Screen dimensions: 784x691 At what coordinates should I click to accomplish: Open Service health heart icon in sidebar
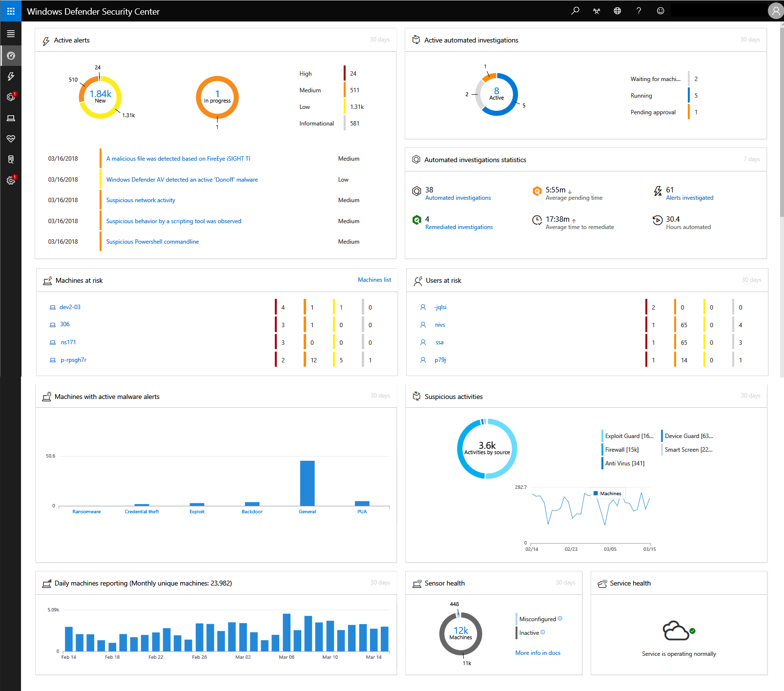(11, 139)
